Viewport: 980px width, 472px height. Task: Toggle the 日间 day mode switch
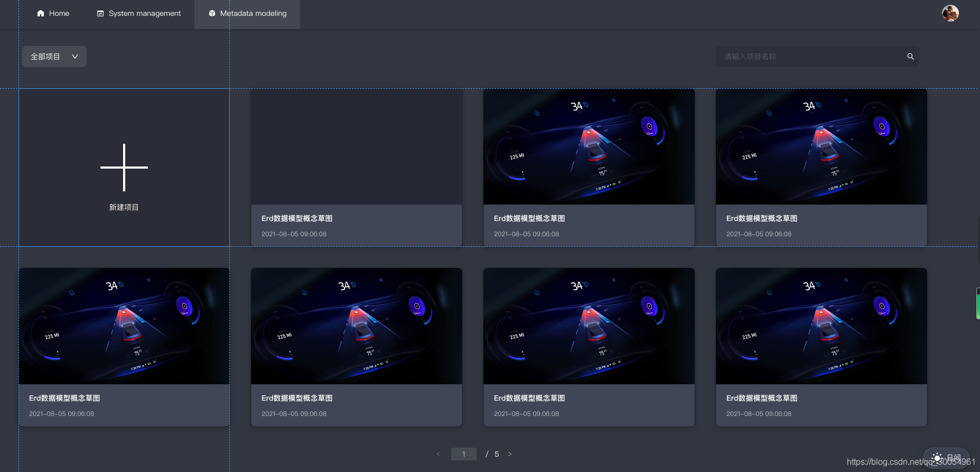tap(946, 458)
